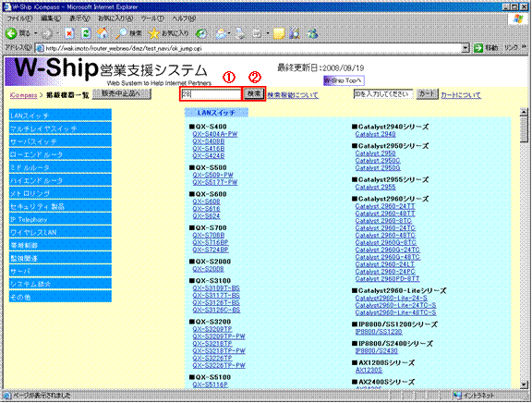Click the intranet zone icon in status bar
The width and height of the screenshot is (532, 403).
coord(458,396)
